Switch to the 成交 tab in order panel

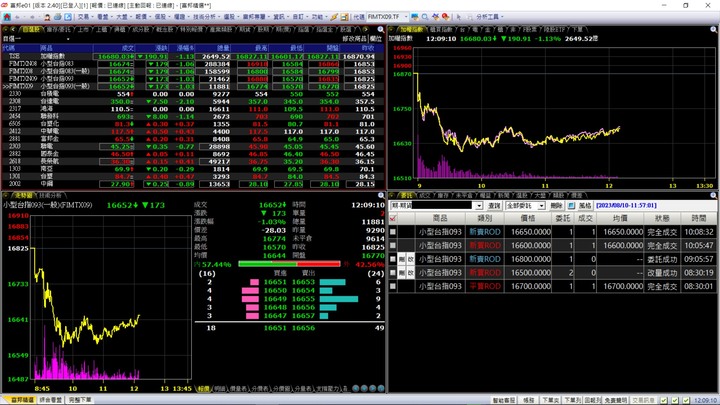[x=424, y=196]
